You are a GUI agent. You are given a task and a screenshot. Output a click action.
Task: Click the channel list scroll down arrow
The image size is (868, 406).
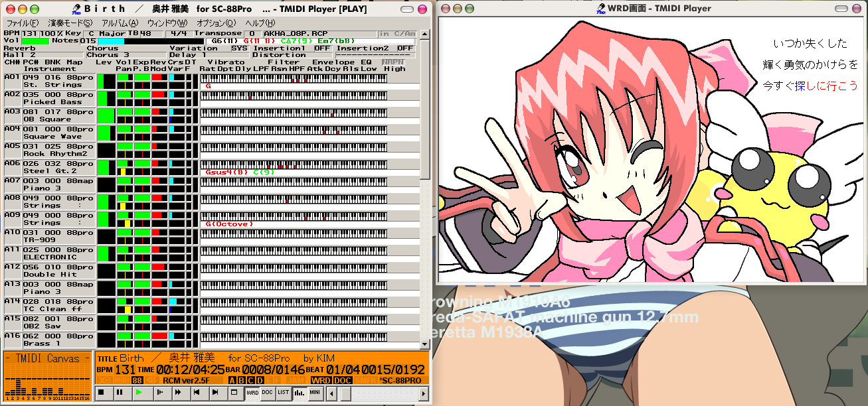425,345
